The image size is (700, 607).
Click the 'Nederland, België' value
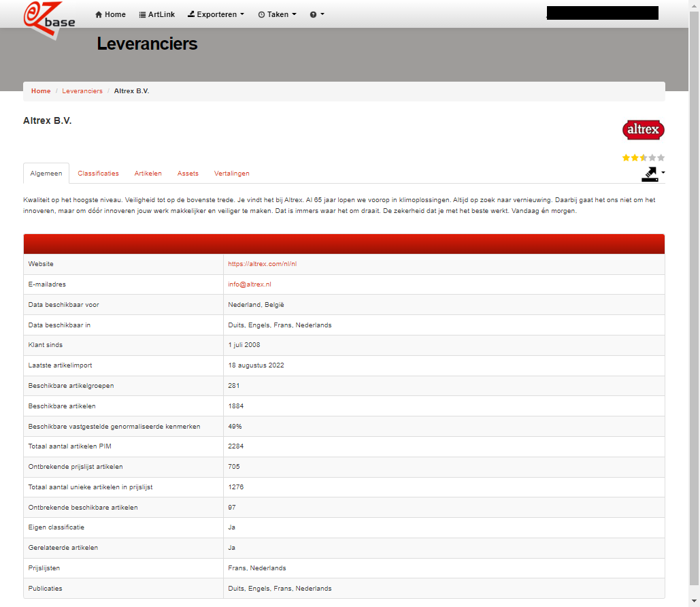[x=256, y=305]
